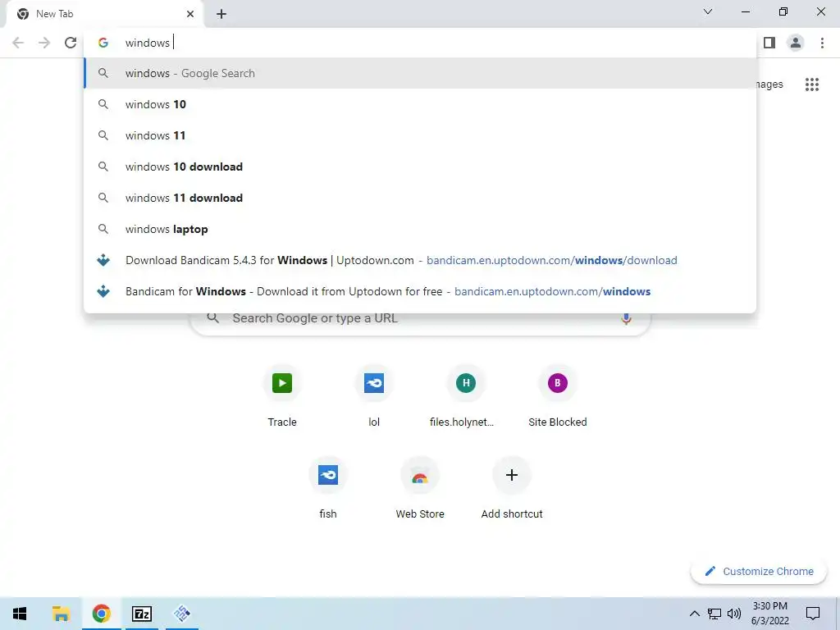840x630 pixels.
Task: Open the Site Blocked shortcut
Action: pyautogui.click(x=558, y=396)
